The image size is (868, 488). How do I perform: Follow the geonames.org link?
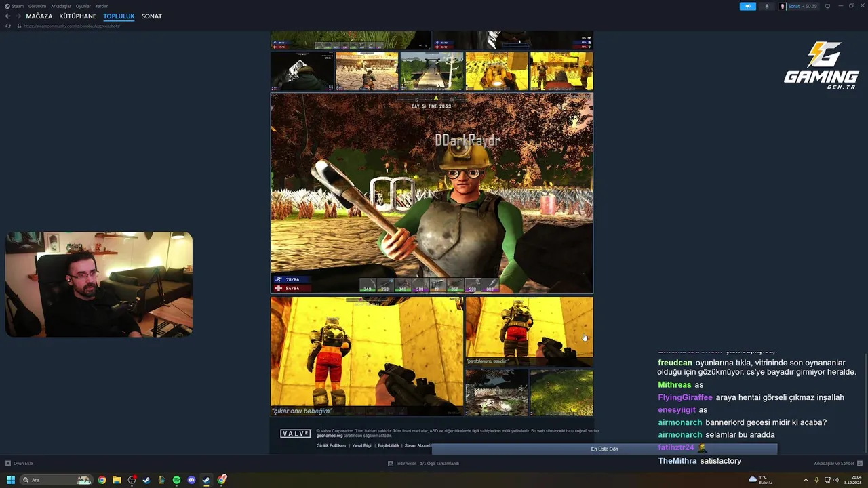[x=330, y=436]
